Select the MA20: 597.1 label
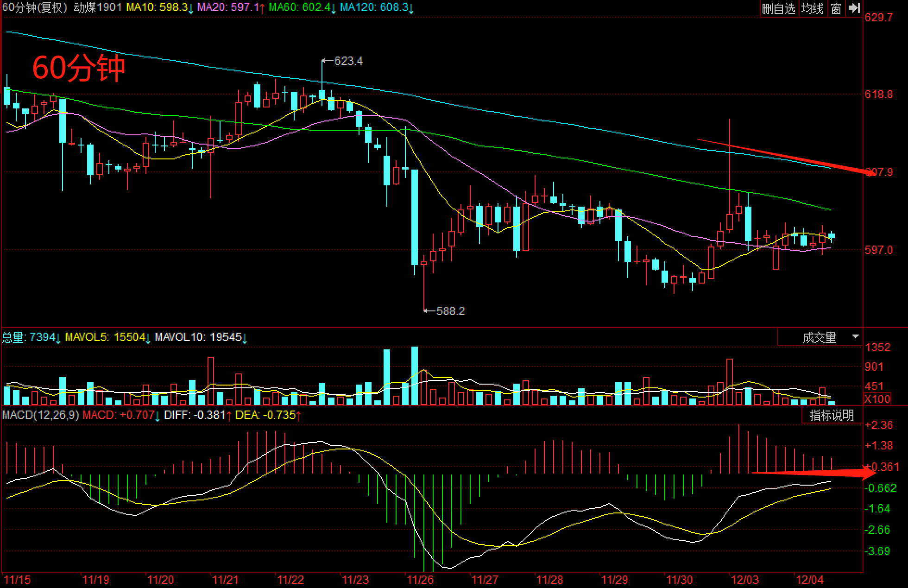This screenshot has width=908, height=588. click(231, 7)
